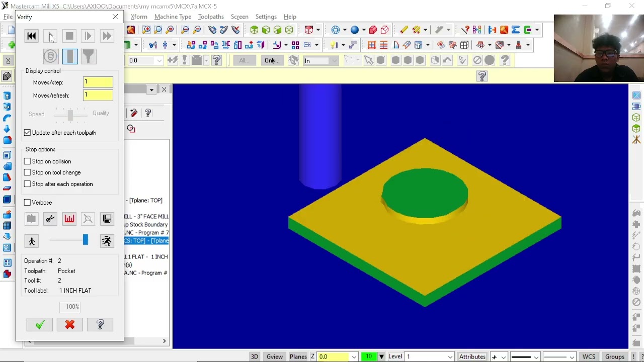Open the Operations Manager panel dropdown arrow
644x362 pixels.
151,90
